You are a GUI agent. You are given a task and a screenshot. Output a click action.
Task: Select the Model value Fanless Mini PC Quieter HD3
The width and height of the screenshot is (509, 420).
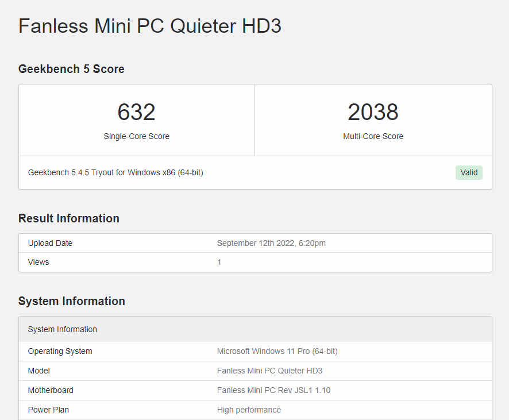pos(269,371)
